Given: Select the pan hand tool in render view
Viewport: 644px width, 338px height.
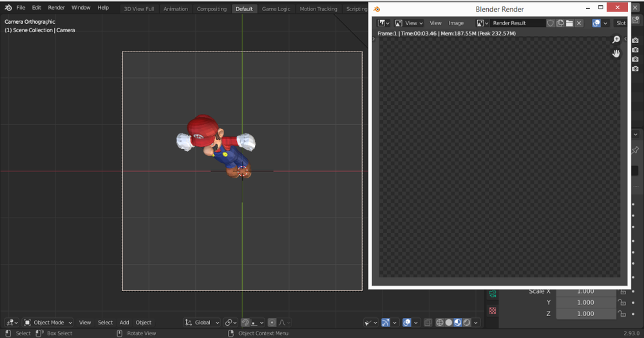Looking at the screenshot, I should coord(616,53).
